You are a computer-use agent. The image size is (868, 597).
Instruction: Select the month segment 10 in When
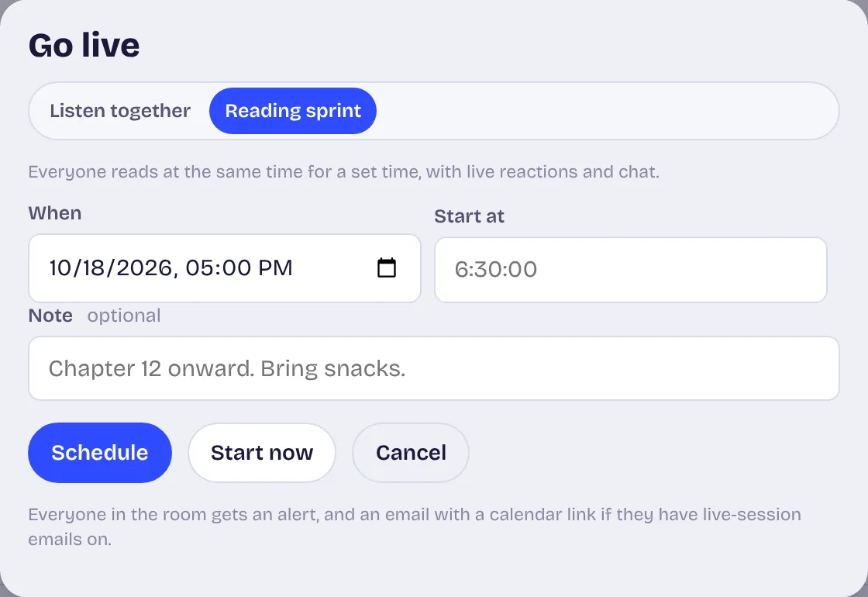[x=60, y=268]
